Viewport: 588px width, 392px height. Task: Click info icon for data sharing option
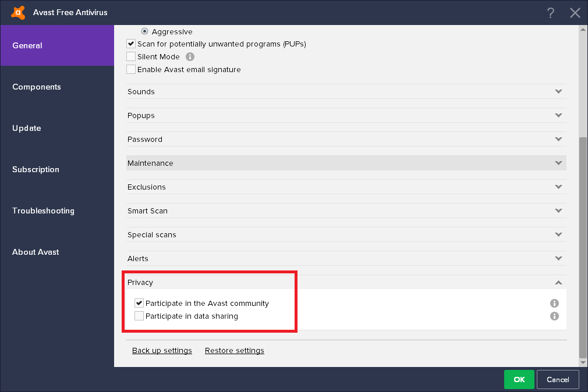point(554,316)
